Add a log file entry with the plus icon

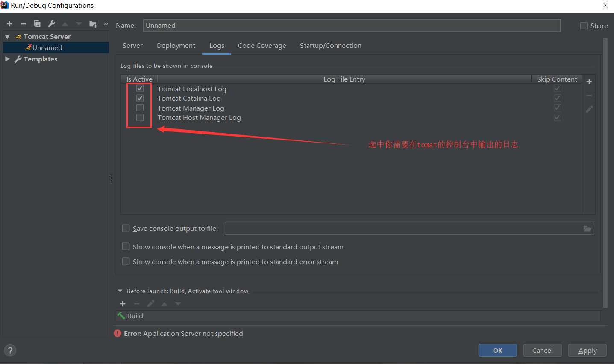(589, 82)
